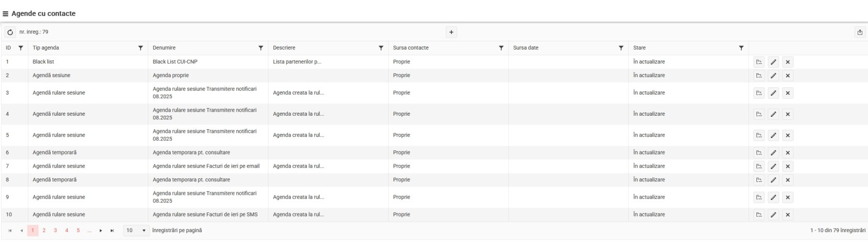Go to page 5 in pagination
Image resolution: width=868 pixels, height=245 pixels.
pos(78,231)
